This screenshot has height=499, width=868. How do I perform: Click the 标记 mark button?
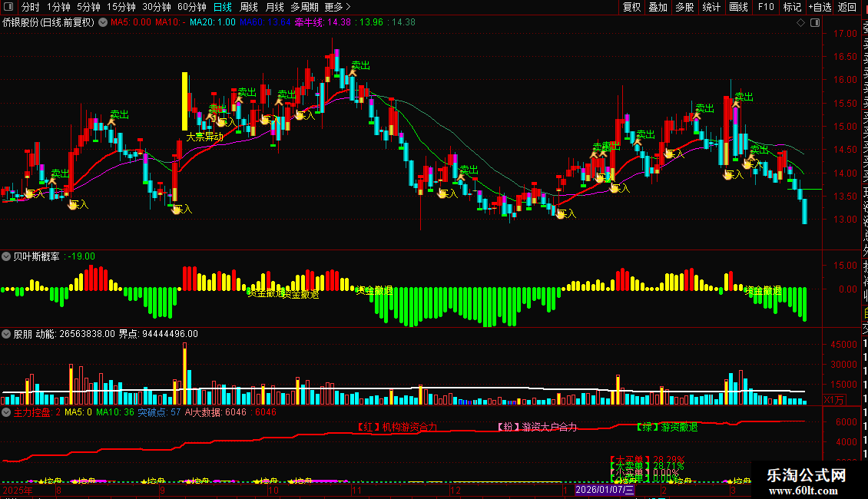pos(792,7)
